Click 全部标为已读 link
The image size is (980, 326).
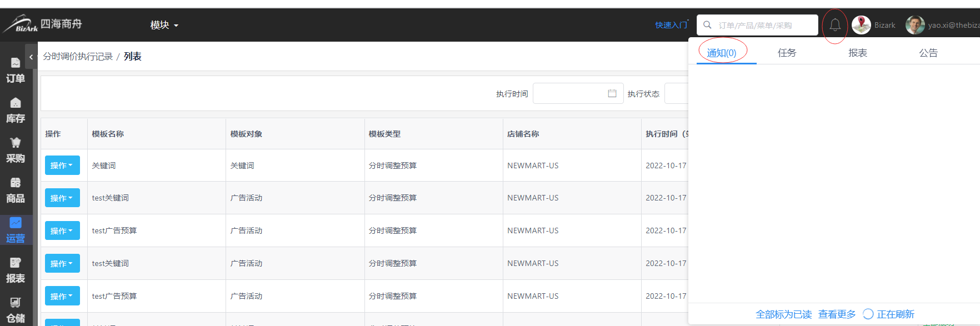click(x=784, y=314)
